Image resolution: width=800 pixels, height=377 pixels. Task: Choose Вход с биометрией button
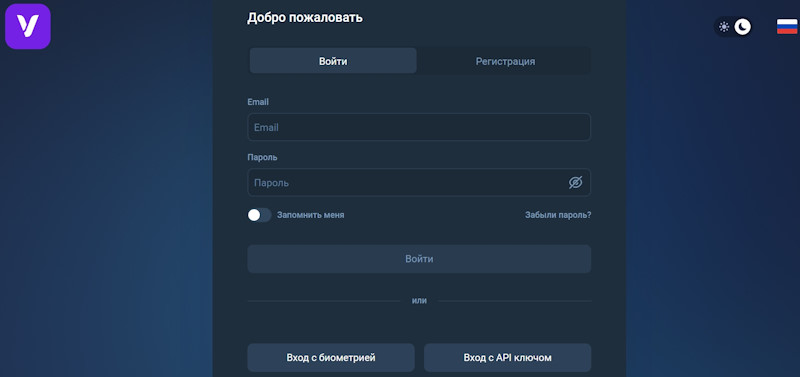tap(331, 358)
